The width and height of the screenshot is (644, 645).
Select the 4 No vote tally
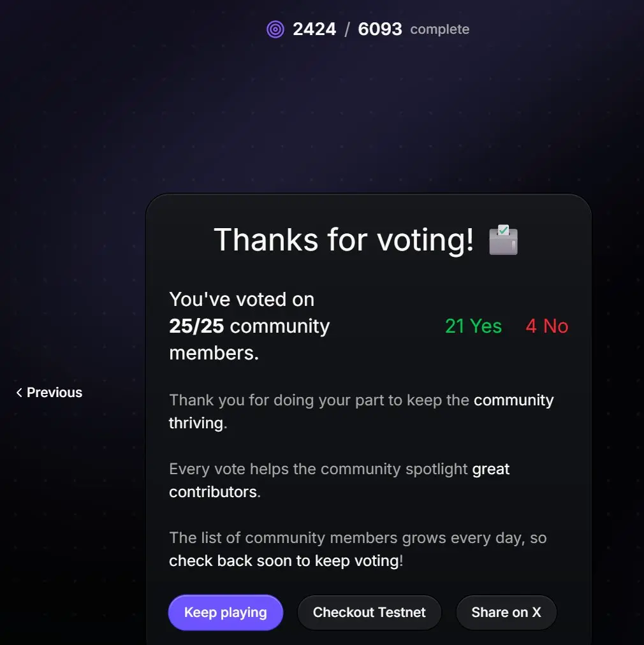click(547, 326)
